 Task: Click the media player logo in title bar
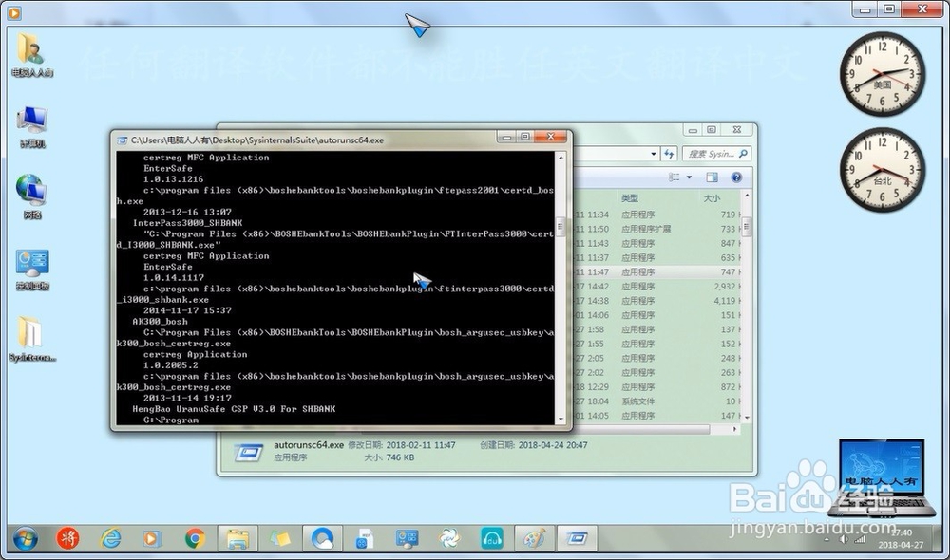coord(14,12)
